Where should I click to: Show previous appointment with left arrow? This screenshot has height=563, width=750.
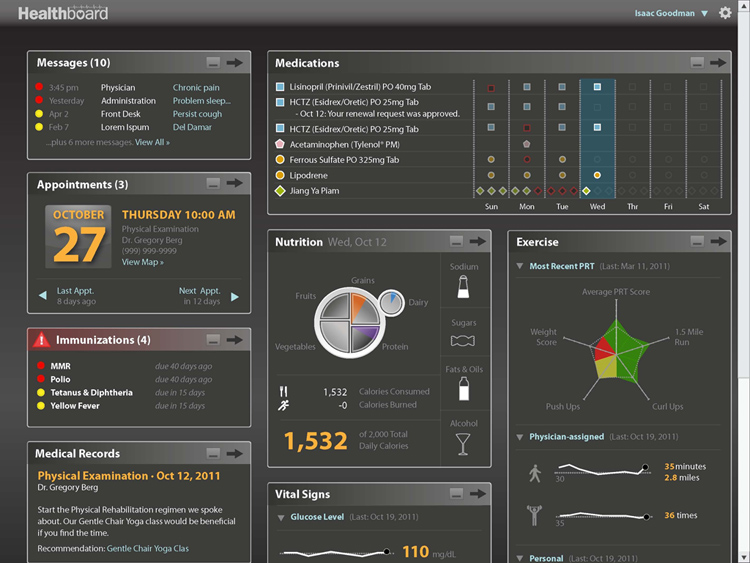pos(43,295)
